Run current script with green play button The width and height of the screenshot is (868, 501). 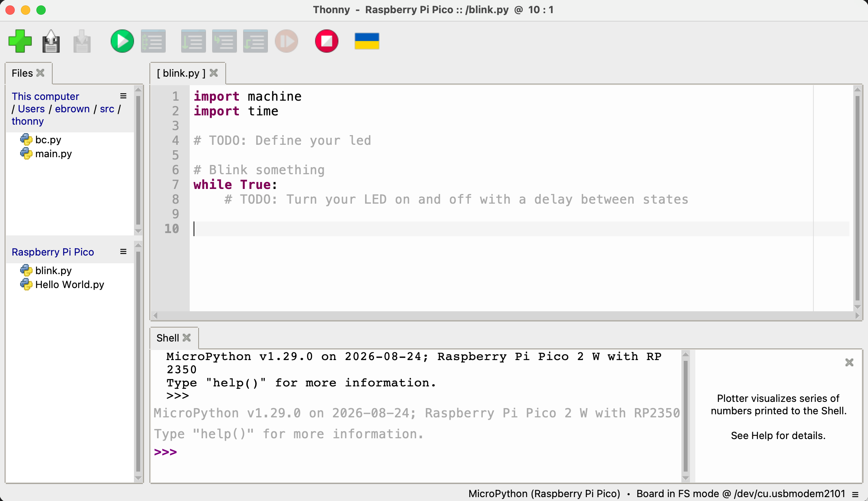(122, 41)
